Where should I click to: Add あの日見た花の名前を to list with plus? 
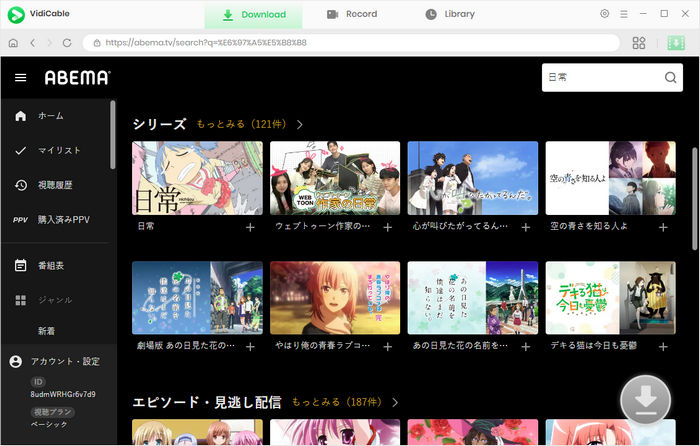tap(525, 347)
